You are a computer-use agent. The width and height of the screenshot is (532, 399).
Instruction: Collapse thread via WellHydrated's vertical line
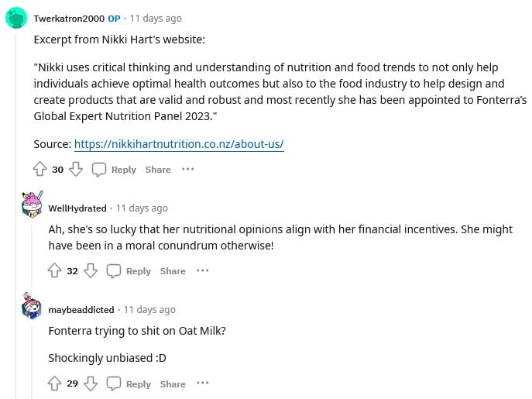tap(32, 255)
